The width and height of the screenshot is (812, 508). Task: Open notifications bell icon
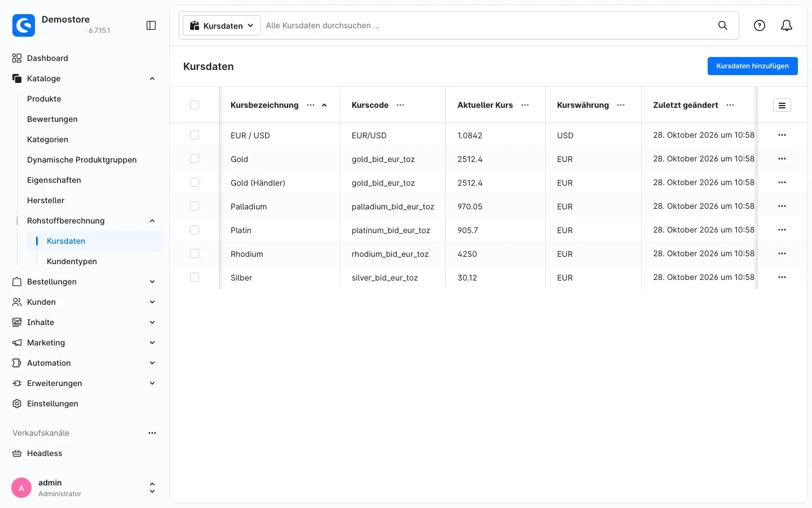[787, 25]
